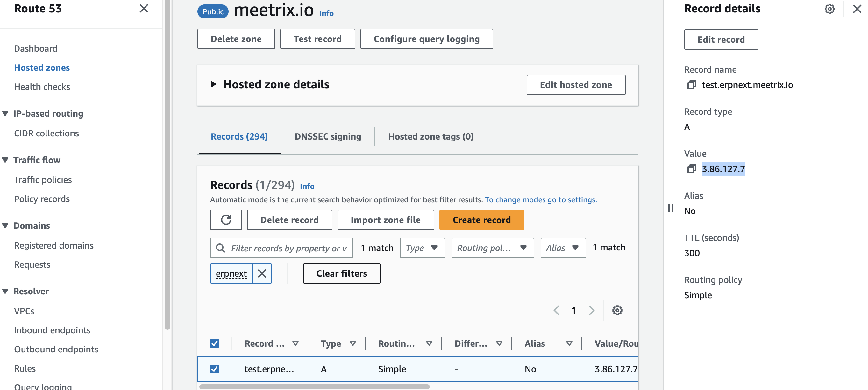Copy the value 3.86.127.7
Image resolution: width=868 pixels, height=390 pixels.
[x=692, y=170]
